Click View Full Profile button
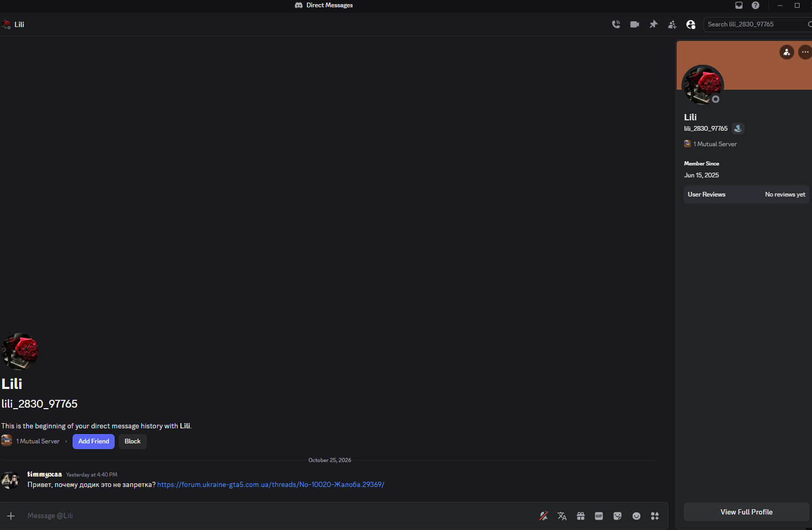 (x=746, y=512)
